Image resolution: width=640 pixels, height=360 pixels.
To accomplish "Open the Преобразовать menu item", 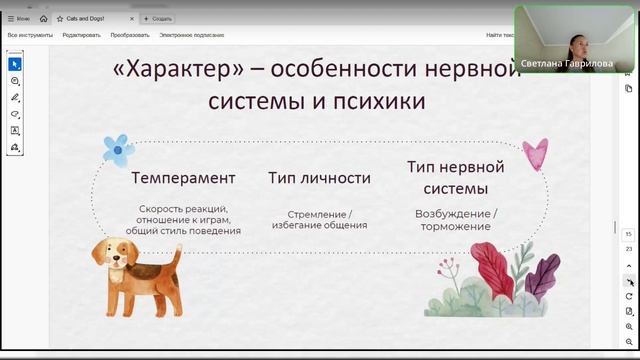I will coord(130,35).
